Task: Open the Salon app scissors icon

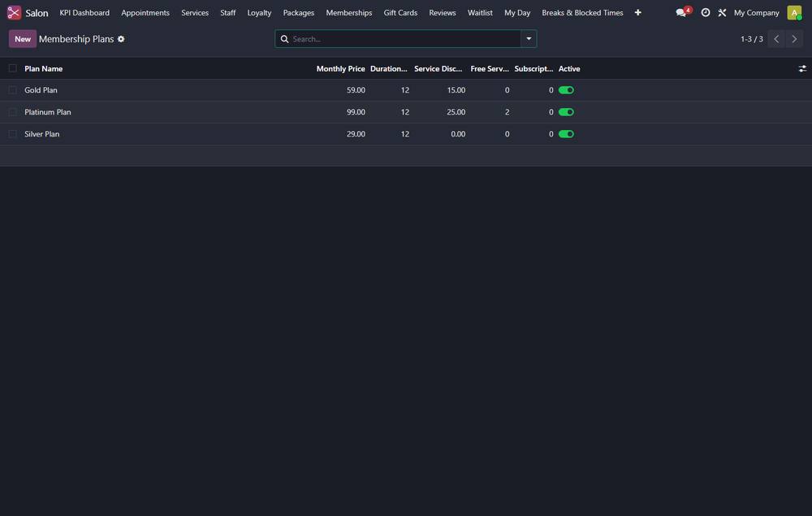Action: 14,12
